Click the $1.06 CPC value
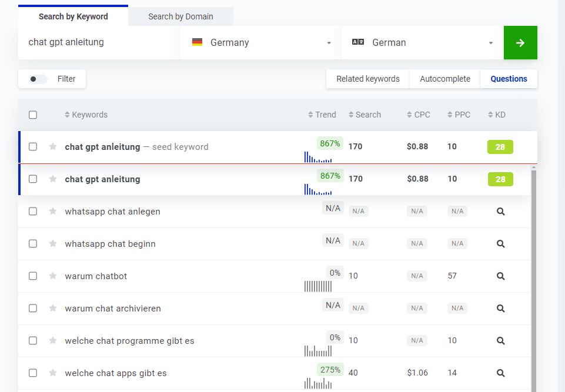 click(417, 373)
